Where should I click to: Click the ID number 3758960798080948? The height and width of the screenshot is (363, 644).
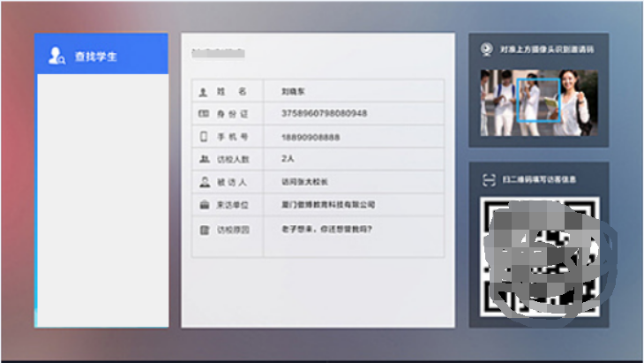point(324,114)
